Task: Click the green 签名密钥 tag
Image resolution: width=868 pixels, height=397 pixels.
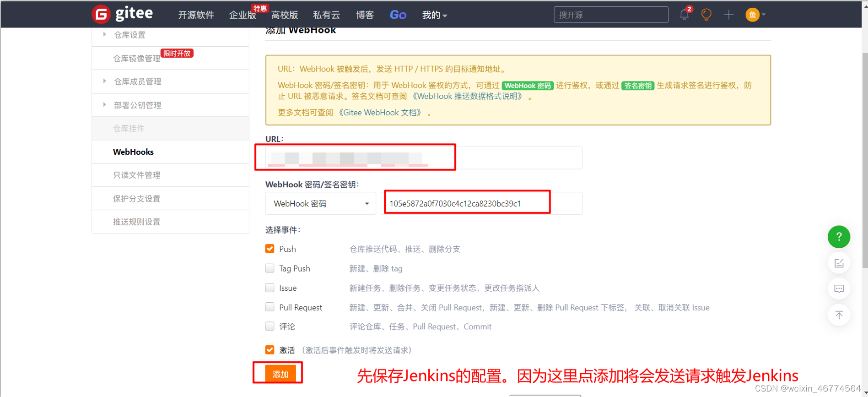Action: pos(638,86)
